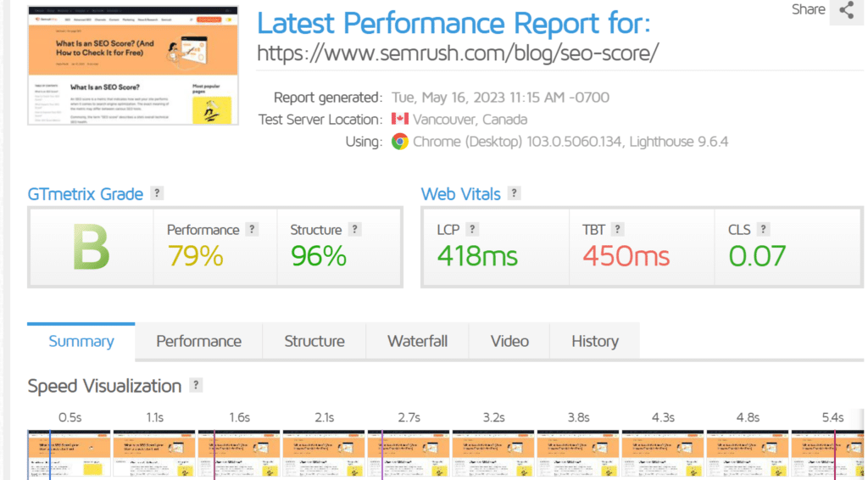Click LCP help question mark

(x=472, y=229)
